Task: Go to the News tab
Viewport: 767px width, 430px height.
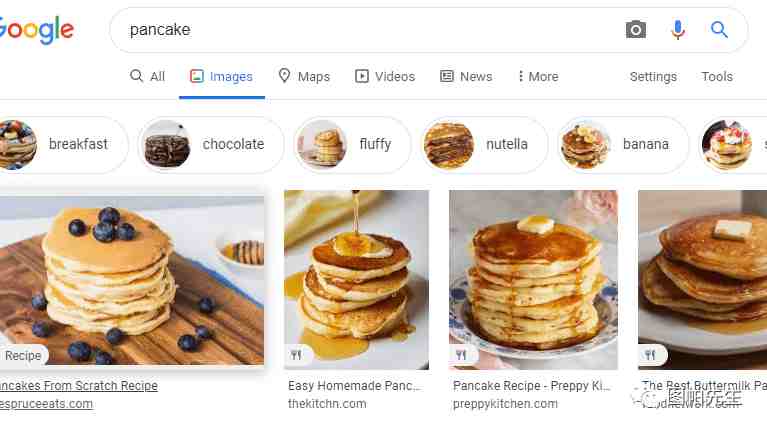Action: pos(466,76)
